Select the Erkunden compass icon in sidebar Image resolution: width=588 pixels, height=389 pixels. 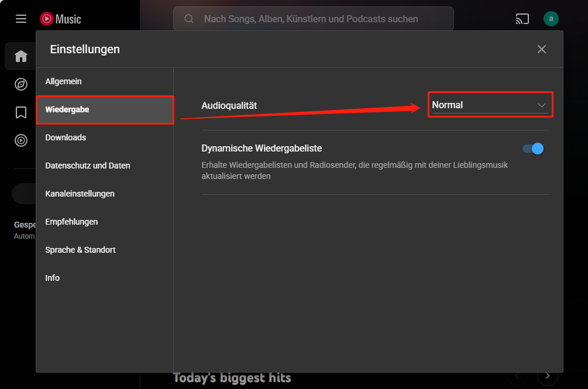[20, 84]
